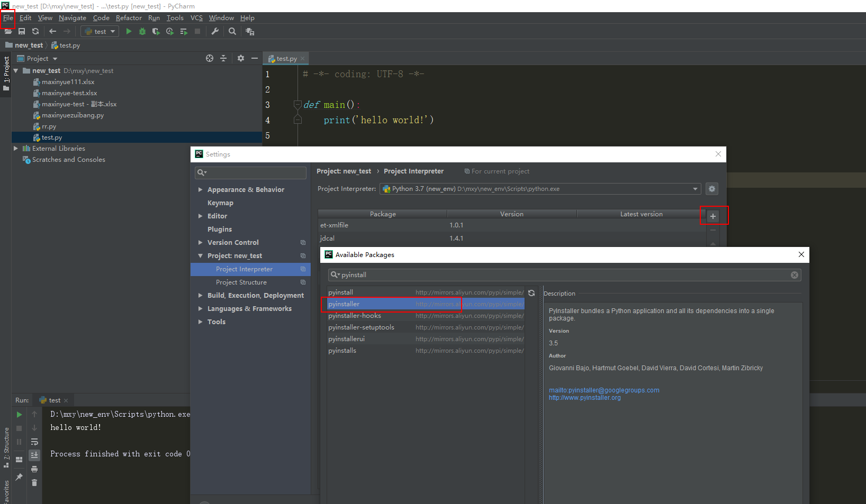This screenshot has height=504, width=866.
Task: Open settings via the wrench icon
Action: coord(215,32)
